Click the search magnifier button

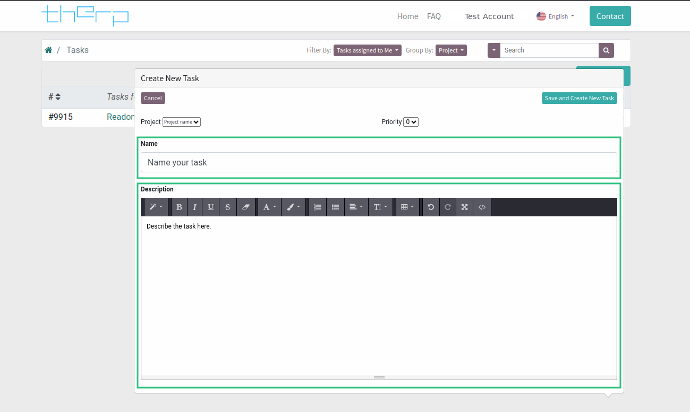[606, 50]
